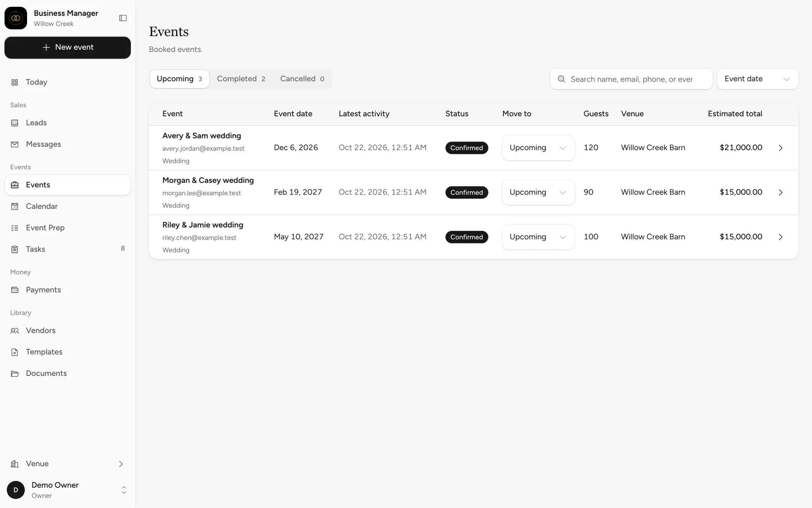The height and width of the screenshot is (508, 812).
Task: Open Templates library
Action: (68, 352)
